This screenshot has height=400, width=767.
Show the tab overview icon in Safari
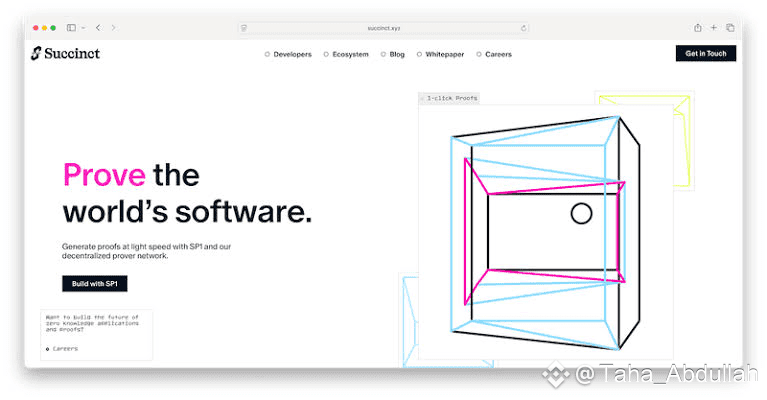pos(730,28)
